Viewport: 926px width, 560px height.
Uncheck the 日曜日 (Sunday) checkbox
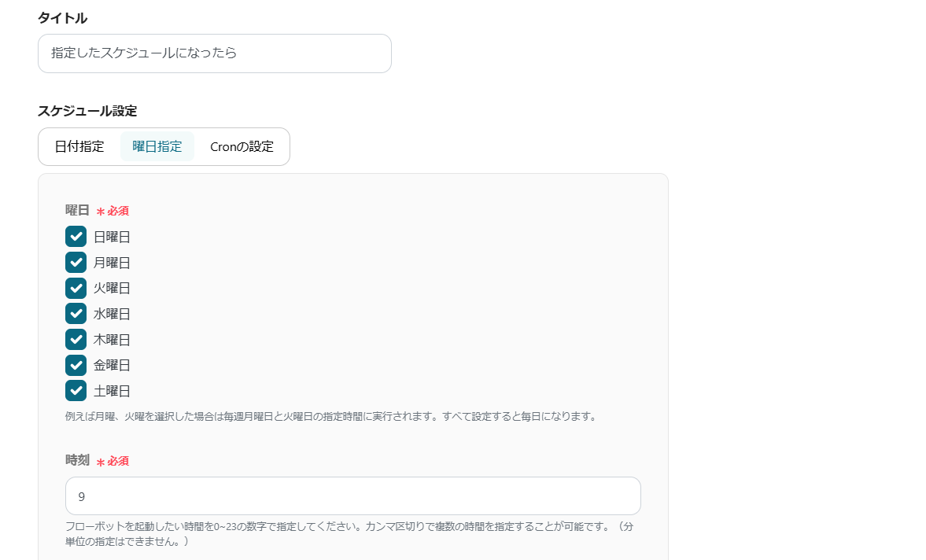click(76, 236)
